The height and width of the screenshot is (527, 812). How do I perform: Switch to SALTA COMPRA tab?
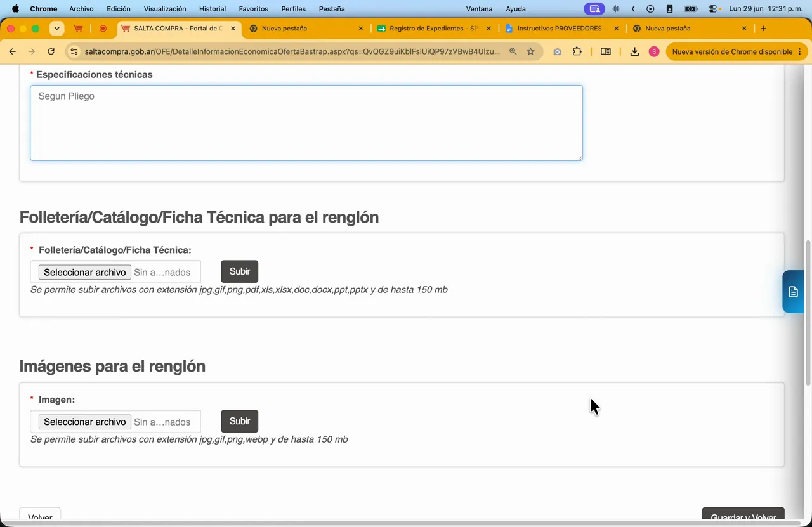pyautogui.click(x=179, y=29)
